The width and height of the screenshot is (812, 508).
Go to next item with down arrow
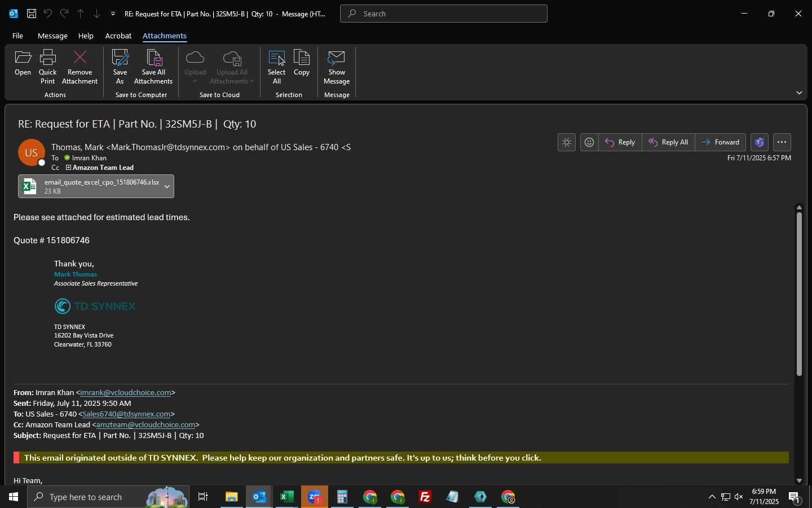tap(96, 14)
